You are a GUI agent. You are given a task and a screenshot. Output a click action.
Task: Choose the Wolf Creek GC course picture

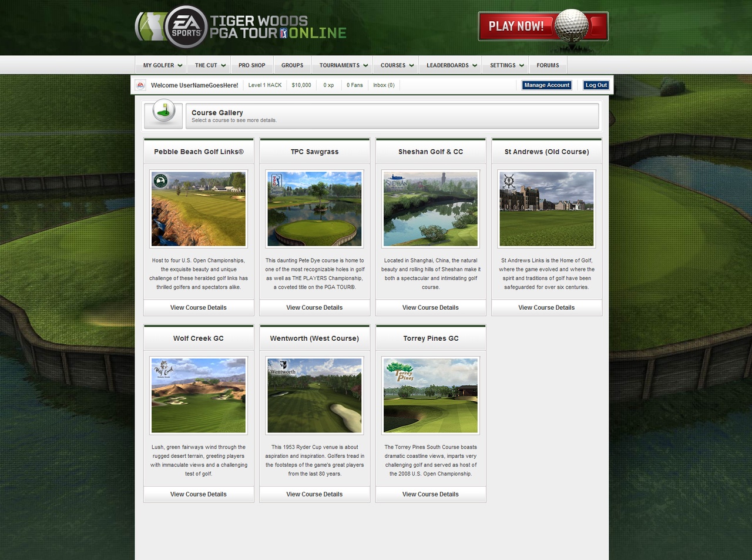pyautogui.click(x=199, y=395)
